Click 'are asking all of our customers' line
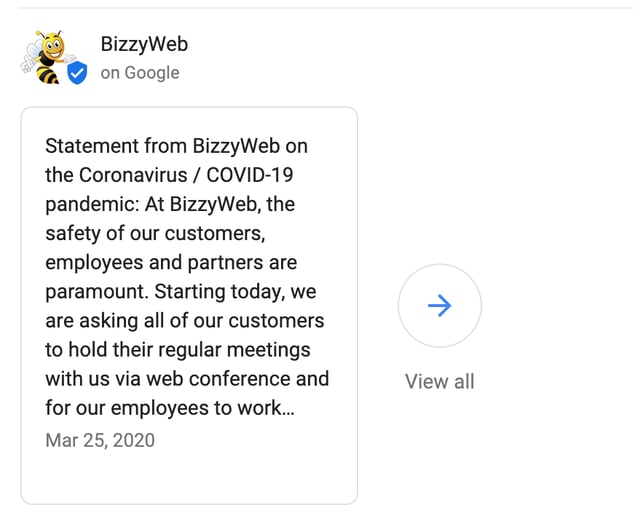The width and height of the screenshot is (635, 521). click(185, 321)
